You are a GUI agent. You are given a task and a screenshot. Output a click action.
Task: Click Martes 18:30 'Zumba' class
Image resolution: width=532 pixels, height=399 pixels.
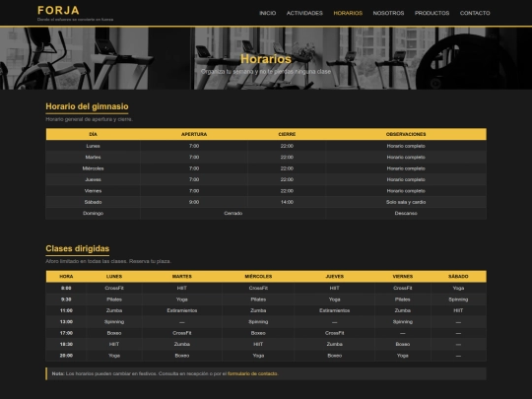pyautogui.click(x=182, y=344)
